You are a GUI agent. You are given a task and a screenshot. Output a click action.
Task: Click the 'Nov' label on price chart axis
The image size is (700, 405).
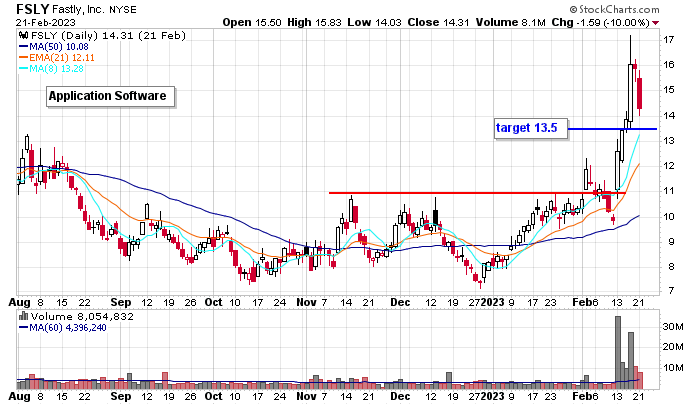306,302
